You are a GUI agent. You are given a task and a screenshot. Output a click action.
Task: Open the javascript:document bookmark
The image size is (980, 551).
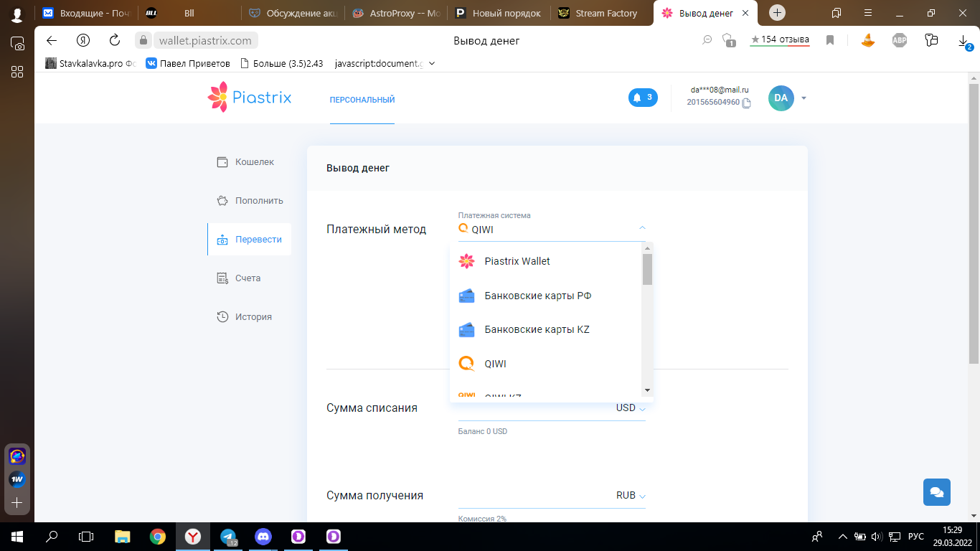(x=378, y=63)
